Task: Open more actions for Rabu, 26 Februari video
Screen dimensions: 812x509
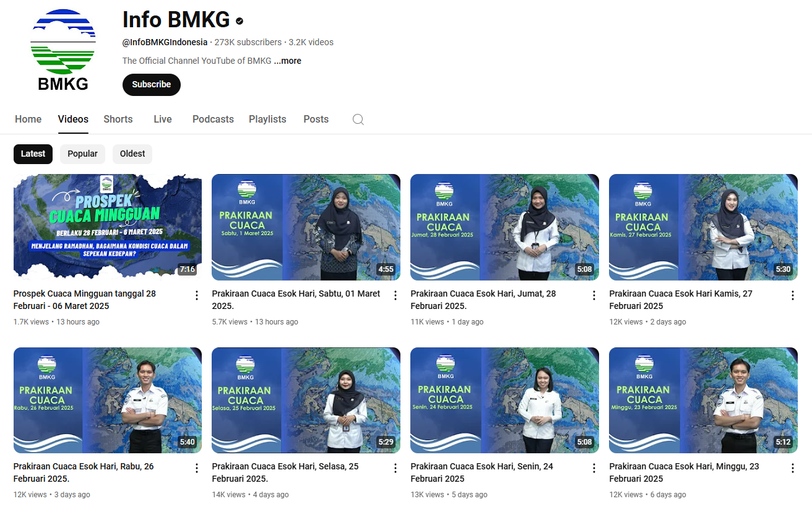Action: (197, 468)
